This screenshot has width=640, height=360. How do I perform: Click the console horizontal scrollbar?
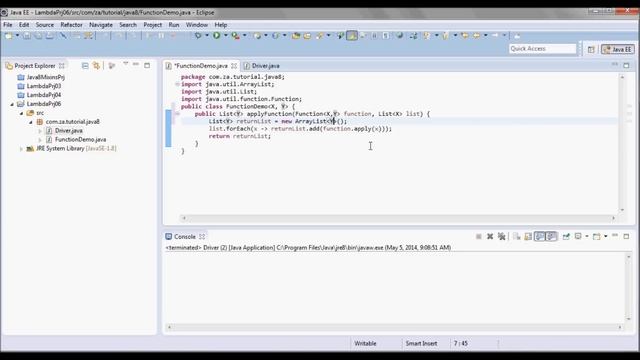(395, 327)
